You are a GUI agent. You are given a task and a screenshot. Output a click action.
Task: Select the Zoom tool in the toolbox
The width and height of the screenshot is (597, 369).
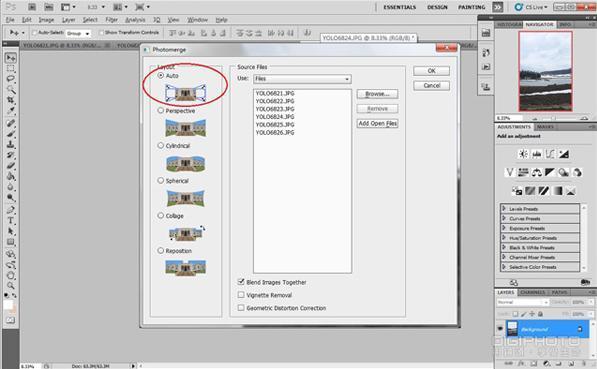point(10,285)
